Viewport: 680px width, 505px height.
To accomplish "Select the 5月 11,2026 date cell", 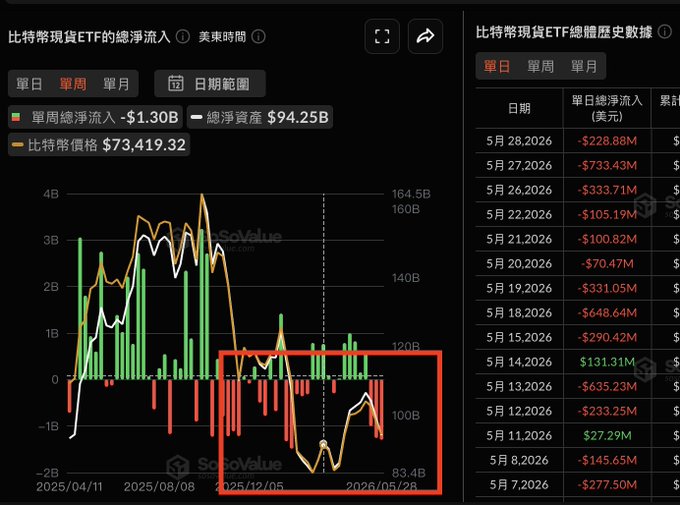I will pyautogui.click(x=519, y=436).
